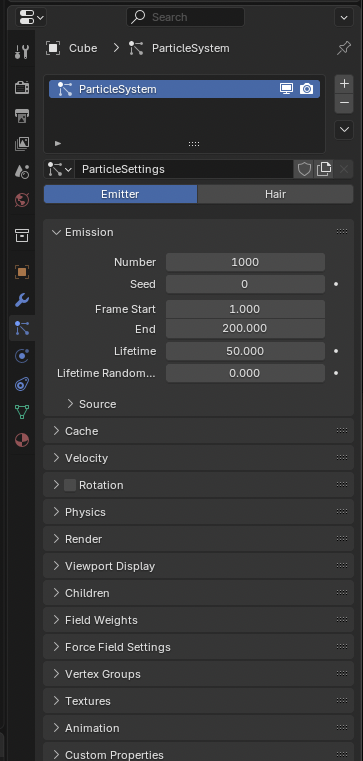Open the Tool properties tab
The height and width of the screenshot is (761, 363).
pos(22,51)
